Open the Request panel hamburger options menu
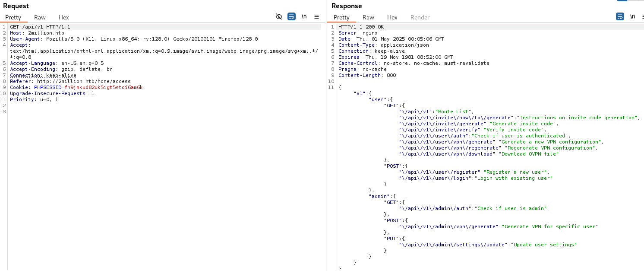 click(316, 16)
